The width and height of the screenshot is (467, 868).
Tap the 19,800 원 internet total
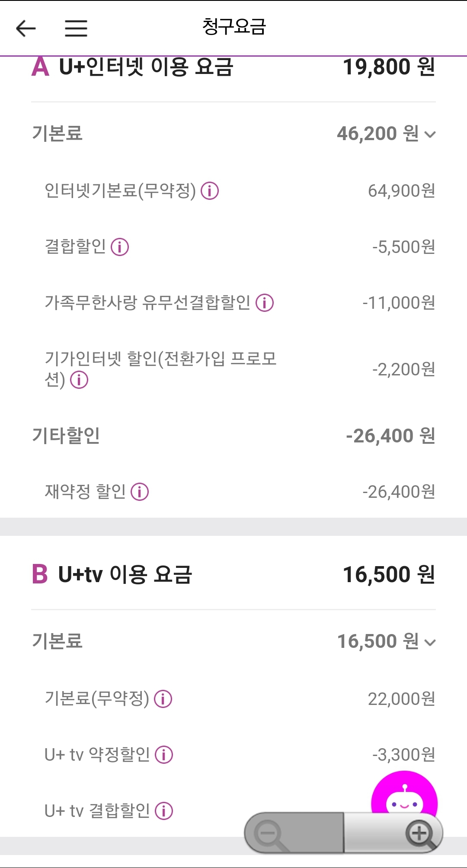[388, 67]
